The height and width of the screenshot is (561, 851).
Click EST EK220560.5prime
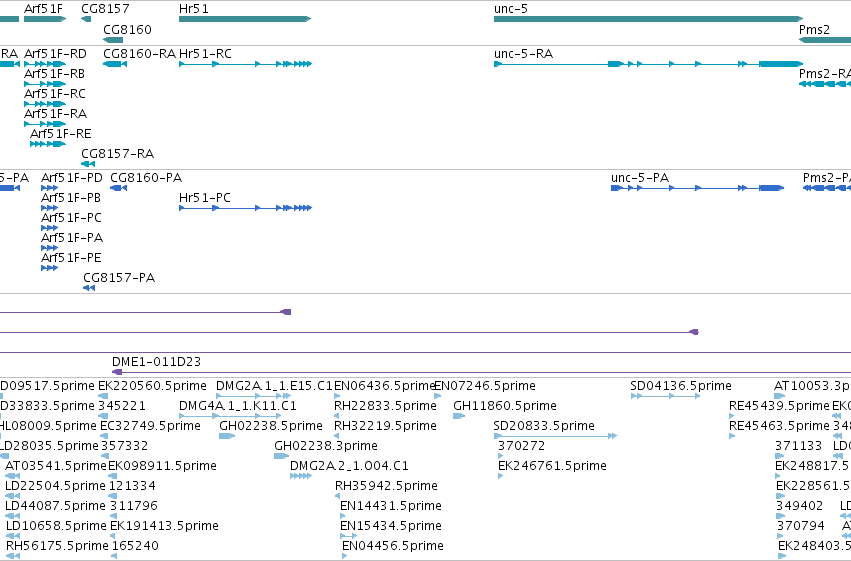(153, 386)
